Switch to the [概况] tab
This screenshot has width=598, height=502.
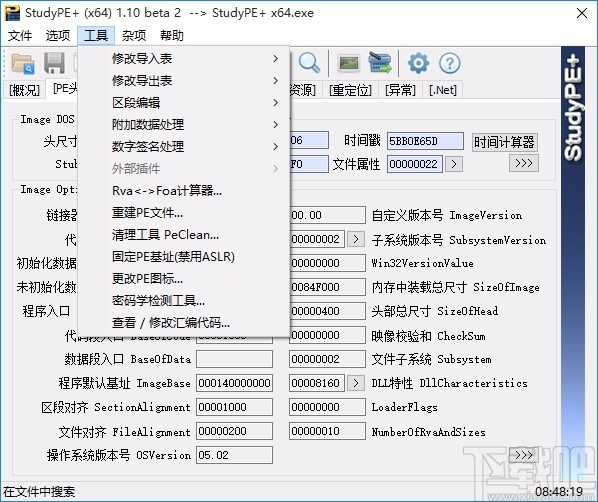pyautogui.click(x=24, y=90)
